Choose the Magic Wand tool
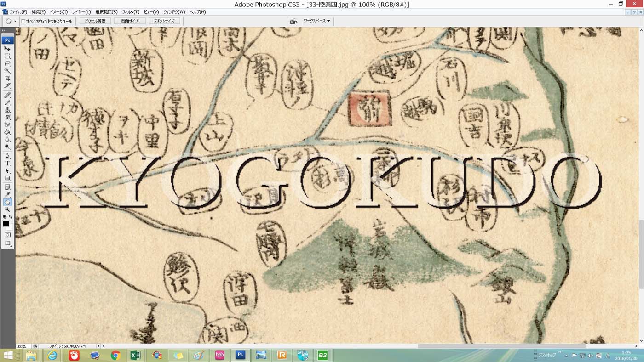 coord(7,71)
